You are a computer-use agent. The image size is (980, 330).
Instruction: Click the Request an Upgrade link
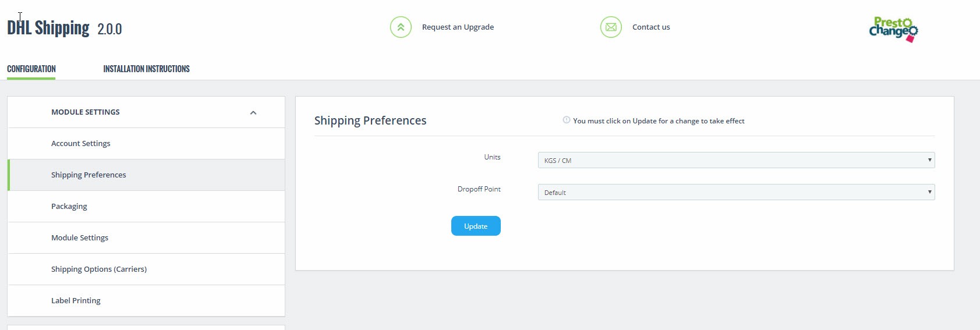pos(458,27)
